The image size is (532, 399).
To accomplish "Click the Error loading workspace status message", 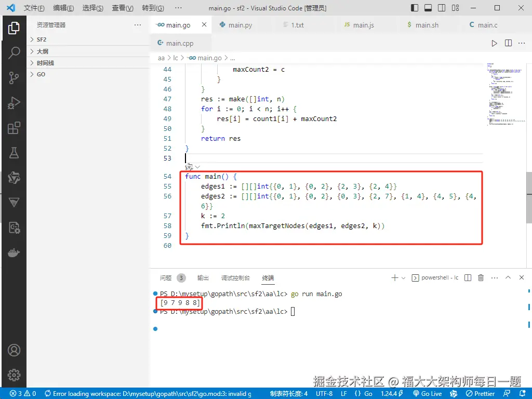I will click(148, 394).
